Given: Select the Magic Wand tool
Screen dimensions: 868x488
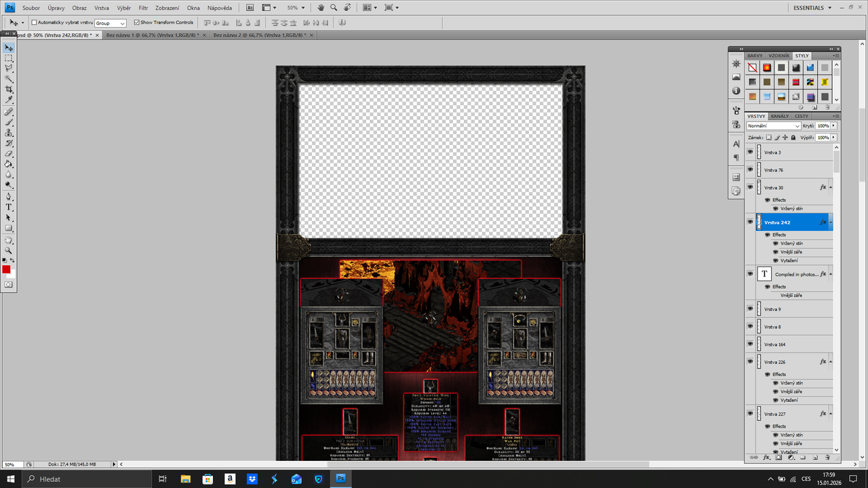Looking at the screenshot, I should coord(9,79).
